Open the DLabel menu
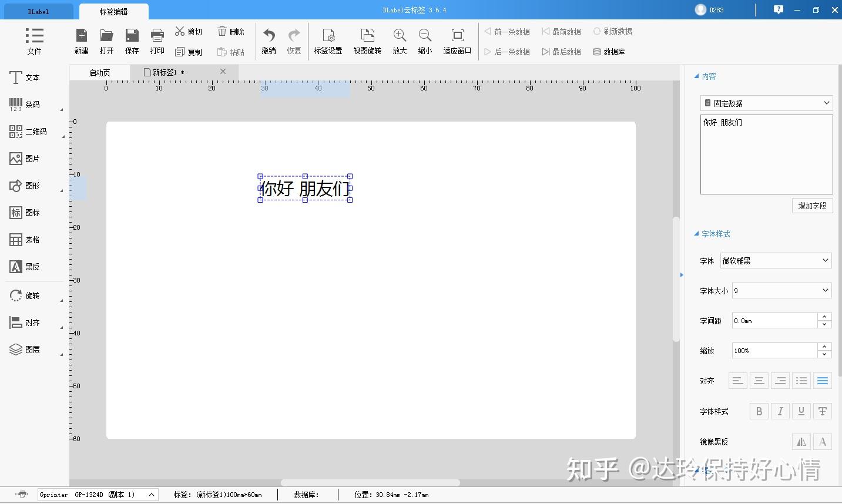This screenshot has height=504, width=842. (37, 11)
